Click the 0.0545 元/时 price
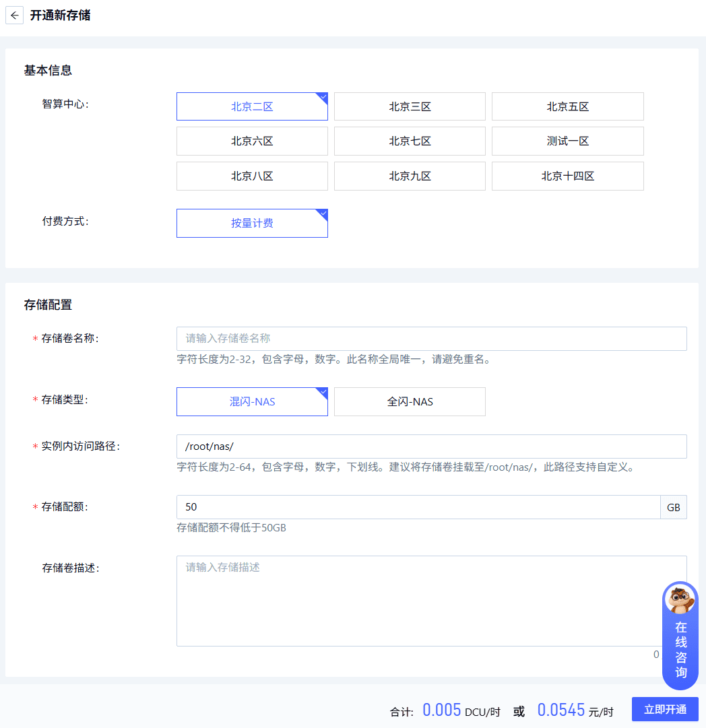The image size is (706, 728). 575,710
